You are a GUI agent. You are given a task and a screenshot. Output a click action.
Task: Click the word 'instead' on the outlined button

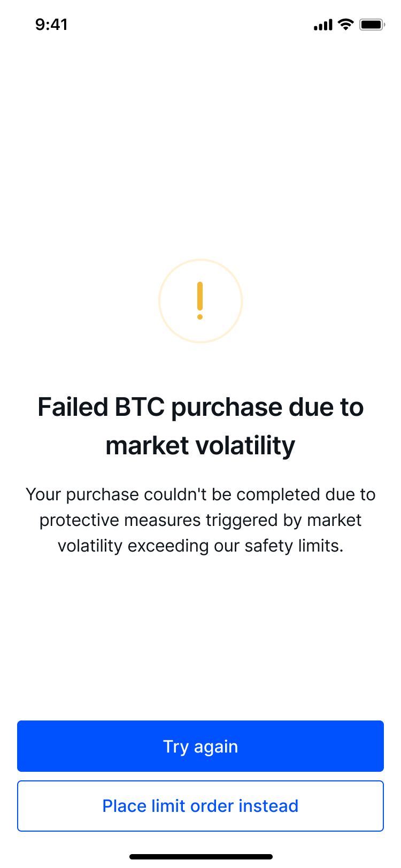tap(268, 806)
